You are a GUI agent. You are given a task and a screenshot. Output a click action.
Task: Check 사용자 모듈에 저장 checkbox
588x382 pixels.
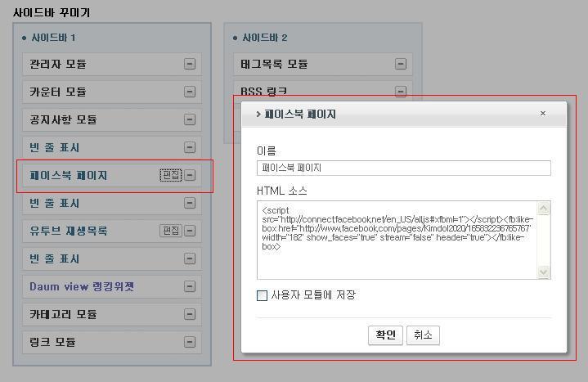(x=263, y=295)
